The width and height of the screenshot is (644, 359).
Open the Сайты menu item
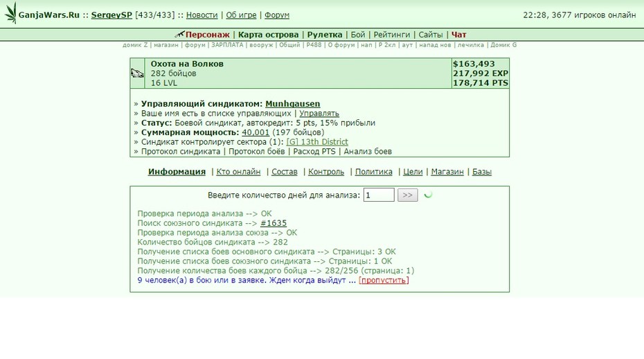(x=431, y=35)
